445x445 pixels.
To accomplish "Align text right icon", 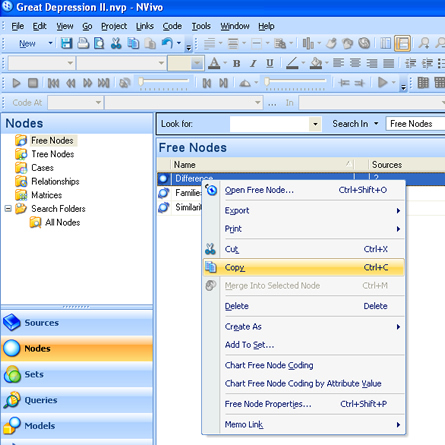I will pyautogui.click(x=372, y=63).
